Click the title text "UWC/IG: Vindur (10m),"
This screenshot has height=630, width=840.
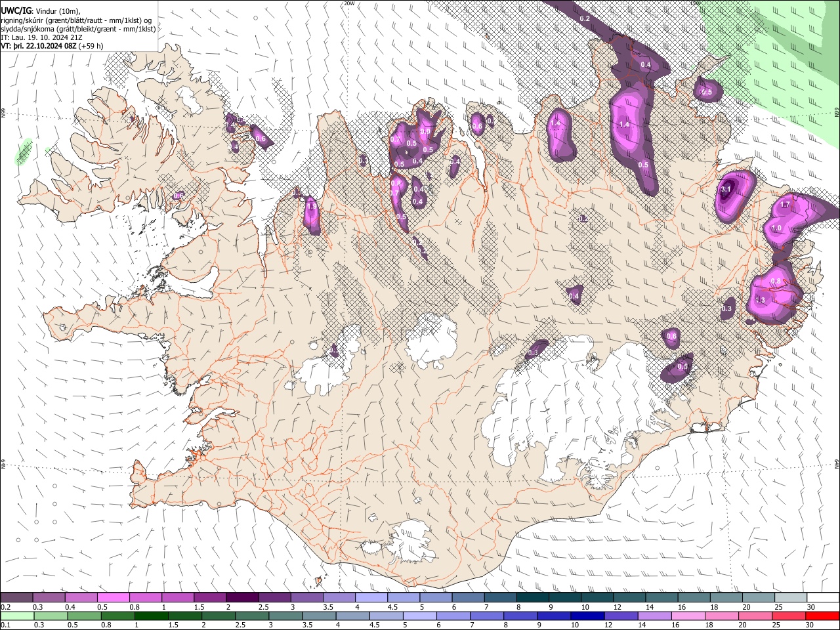tap(40, 10)
